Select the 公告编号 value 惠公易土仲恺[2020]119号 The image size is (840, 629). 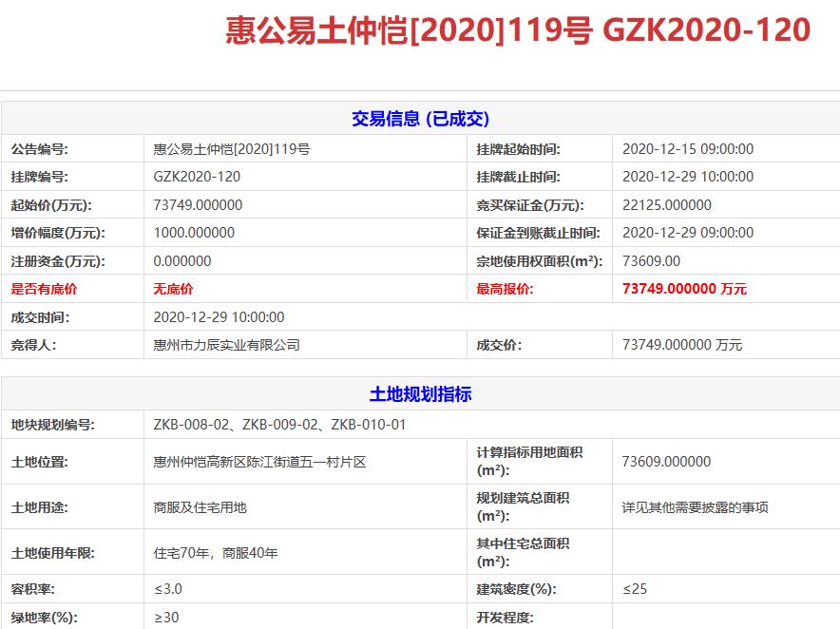(x=232, y=149)
